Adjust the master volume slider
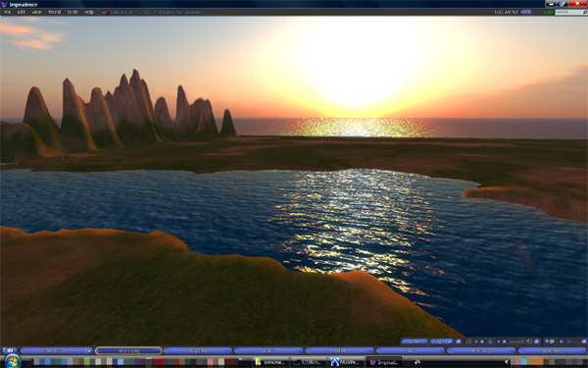Screen dimensions: 588x368 point(516,342)
